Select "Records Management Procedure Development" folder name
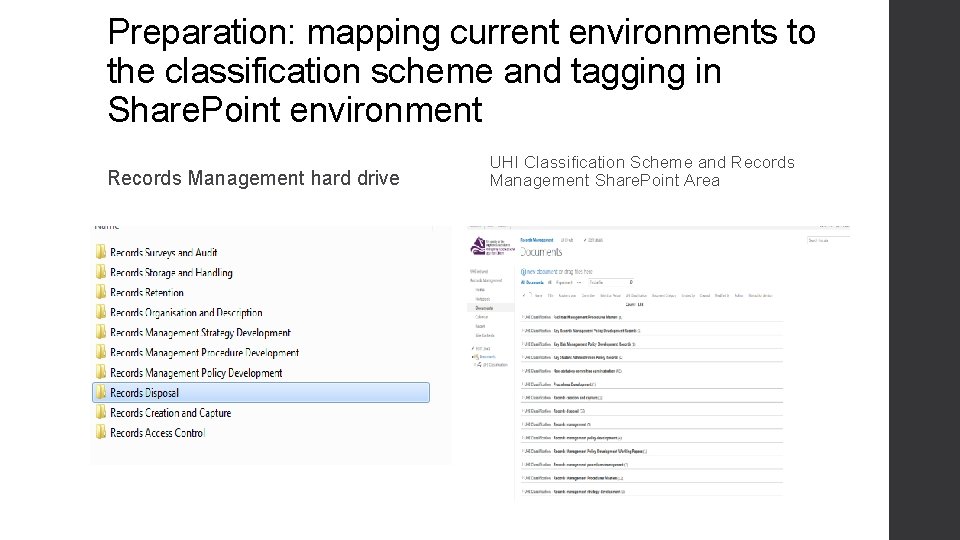The image size is (960, 540). (x=204, y=353)
